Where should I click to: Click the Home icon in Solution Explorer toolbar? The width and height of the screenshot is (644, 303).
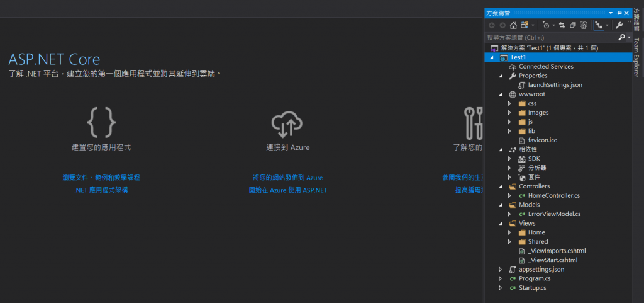[x=513, y=25]
